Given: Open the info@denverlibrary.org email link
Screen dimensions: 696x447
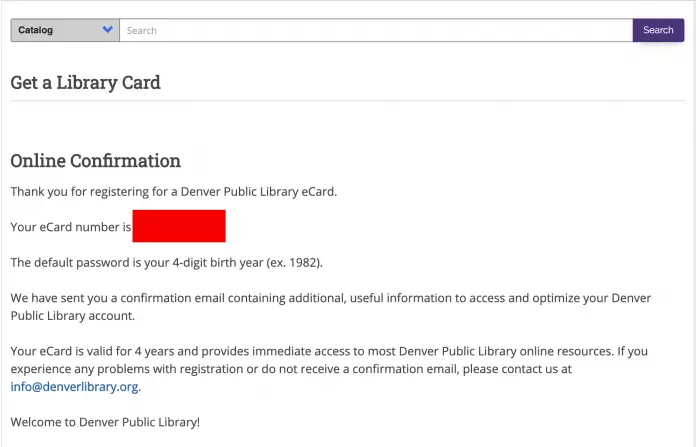Looking at the screenshot, I should pos(74,387).
